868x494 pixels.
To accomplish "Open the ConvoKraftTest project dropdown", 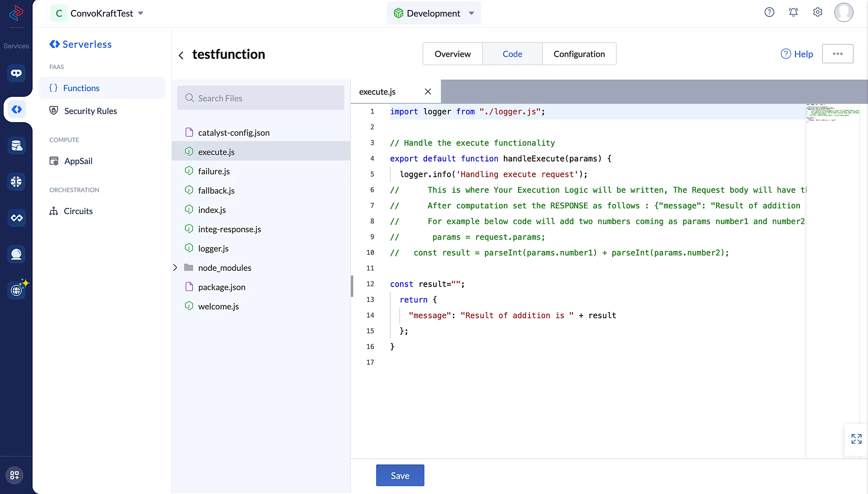I will [x=98, y=13].
